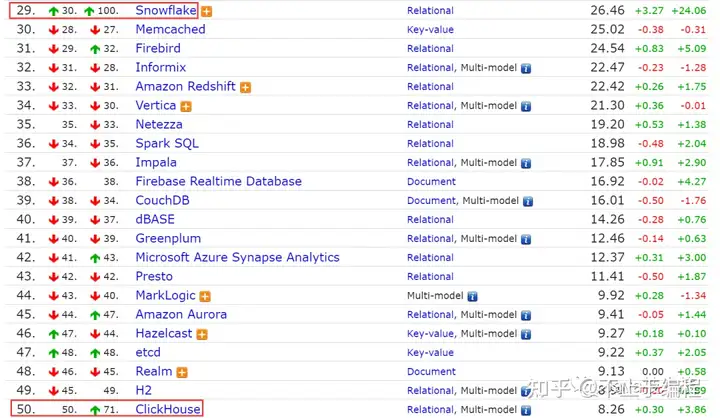Select the score value 8.26

611,409
